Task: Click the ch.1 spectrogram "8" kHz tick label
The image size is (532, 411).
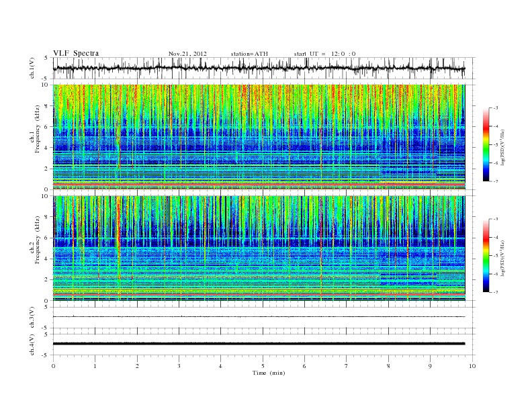Action: (x=47, y=106)
